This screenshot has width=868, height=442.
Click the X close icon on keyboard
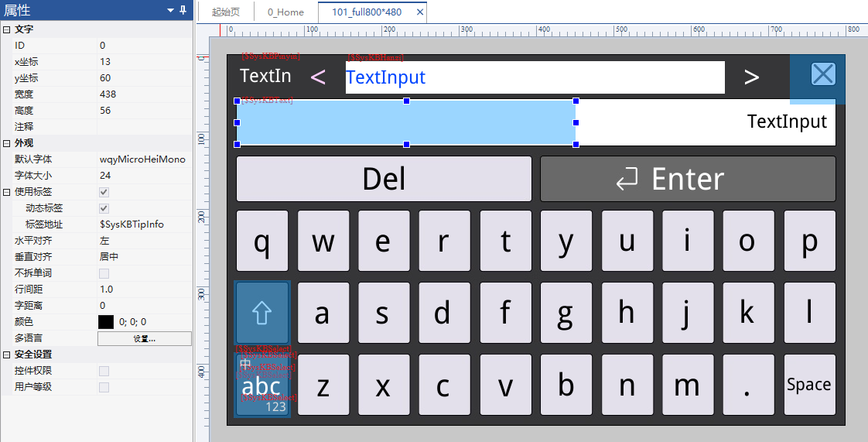(x=823, y=74)
